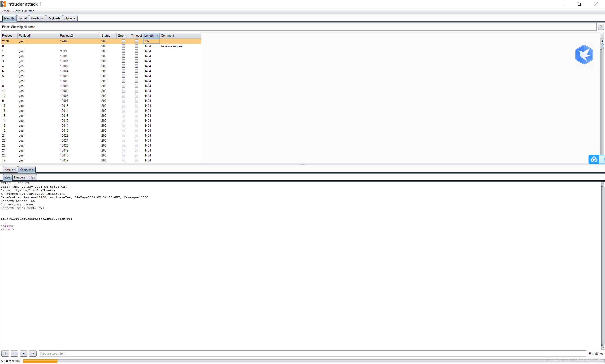
Task: Select the baseline request row
Action: click(101, 46)
